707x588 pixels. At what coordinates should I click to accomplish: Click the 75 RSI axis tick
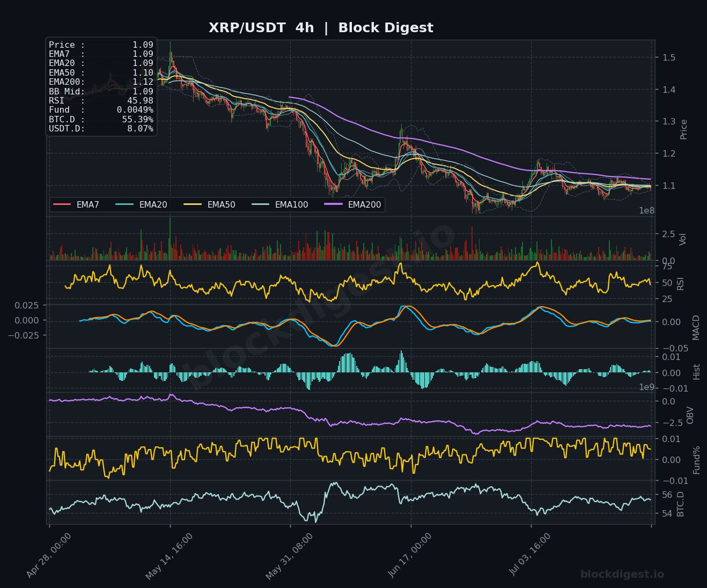(667, 267)
